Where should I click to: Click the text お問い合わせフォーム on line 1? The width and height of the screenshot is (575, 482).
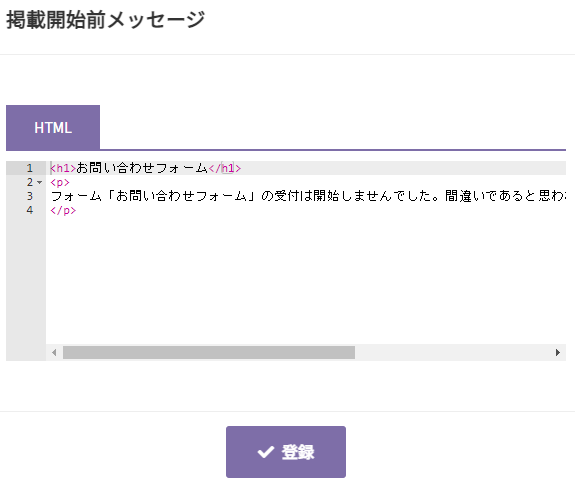[142, 168]
